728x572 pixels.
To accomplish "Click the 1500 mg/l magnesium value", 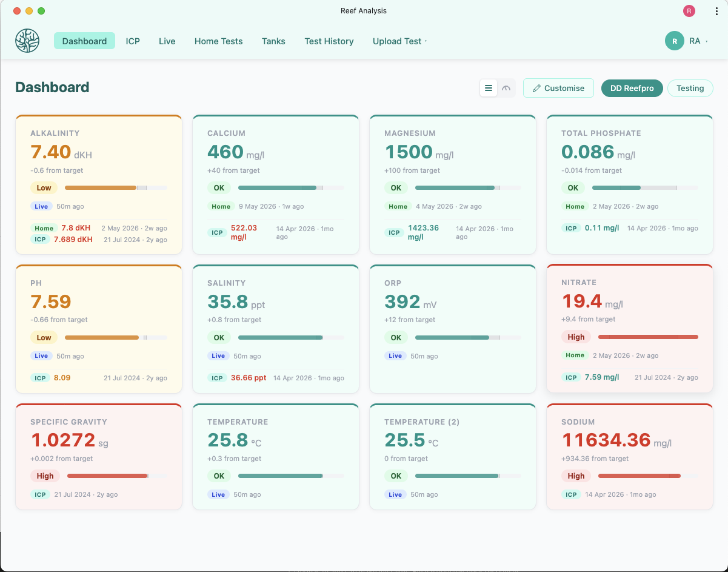I will click(x=419, y=152).
